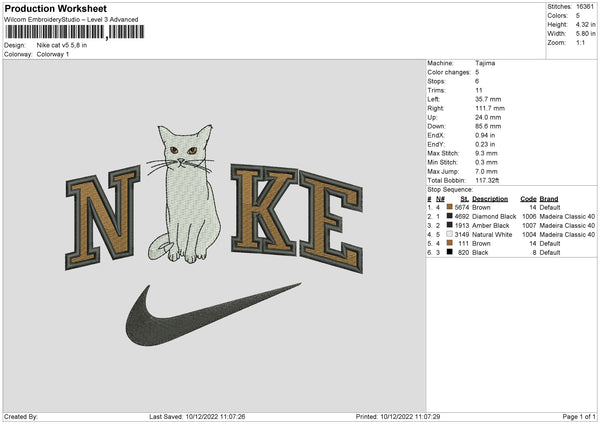Click the 'Description' column header
The image size is (600, 424).
490,199
